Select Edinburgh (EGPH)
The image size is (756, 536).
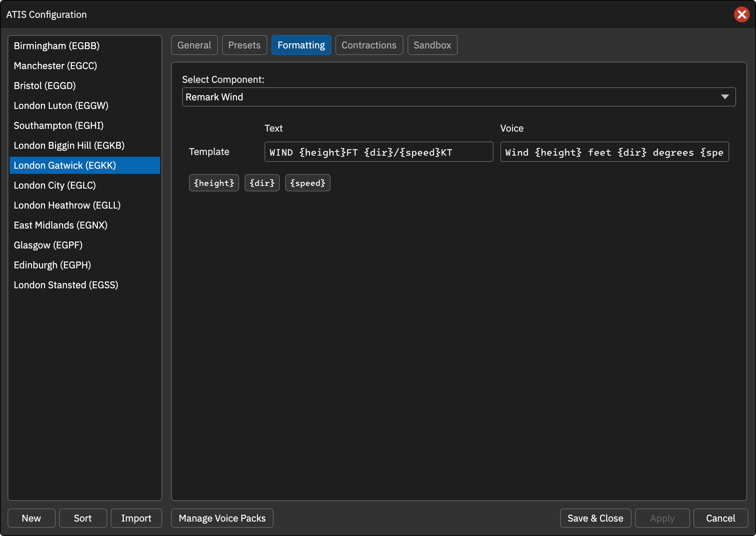point(85,265)
